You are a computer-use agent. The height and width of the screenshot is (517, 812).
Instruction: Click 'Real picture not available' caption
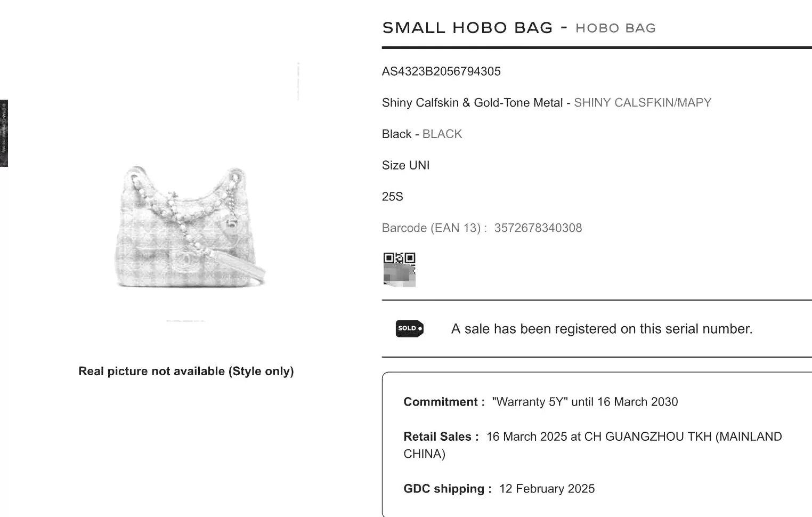186,371
